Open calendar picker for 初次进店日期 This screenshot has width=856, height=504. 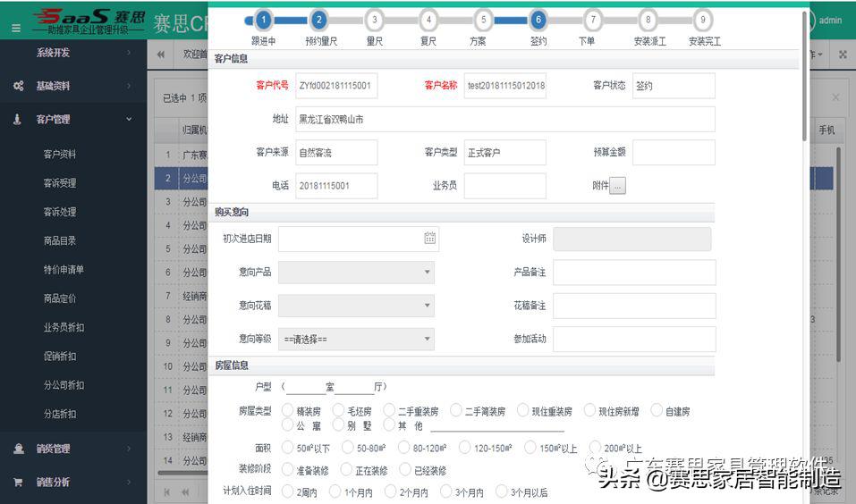pyautogui.click(x=429, y=238)
